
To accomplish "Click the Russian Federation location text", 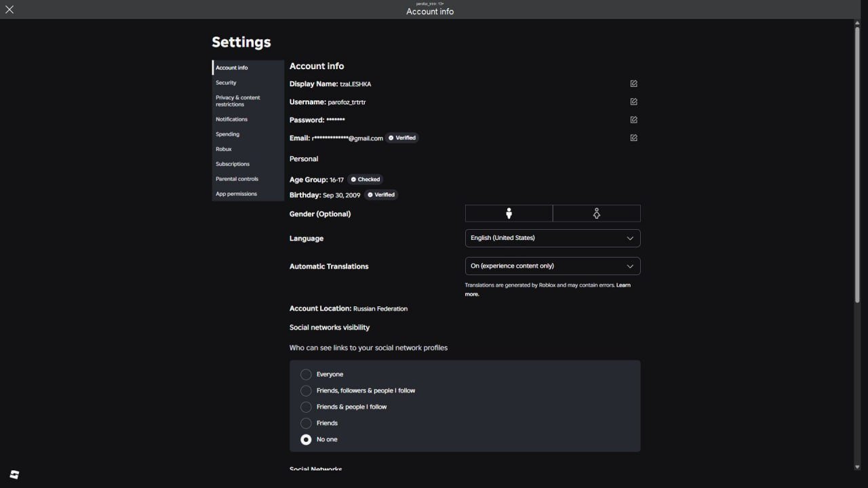I will 380,309.
